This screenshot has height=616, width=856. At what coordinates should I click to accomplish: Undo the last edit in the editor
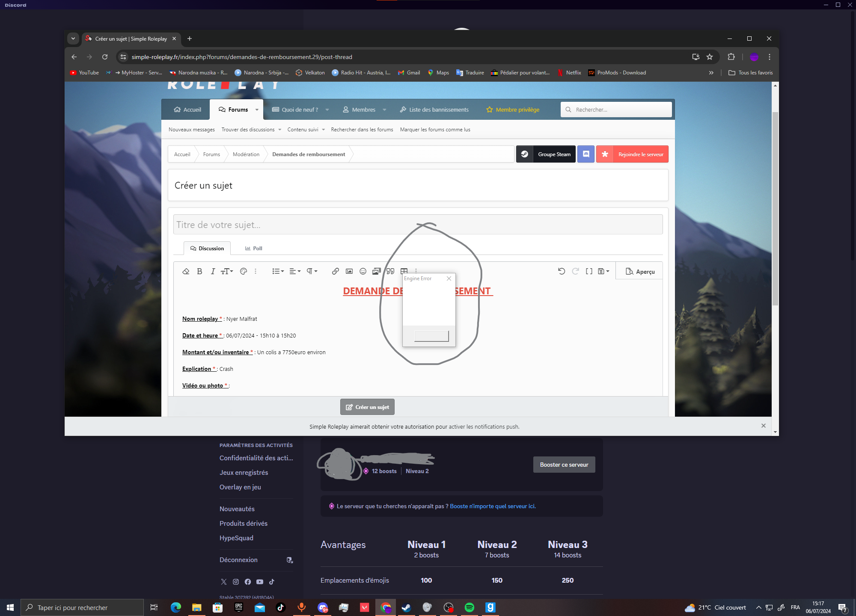click(x=562, y=271)
